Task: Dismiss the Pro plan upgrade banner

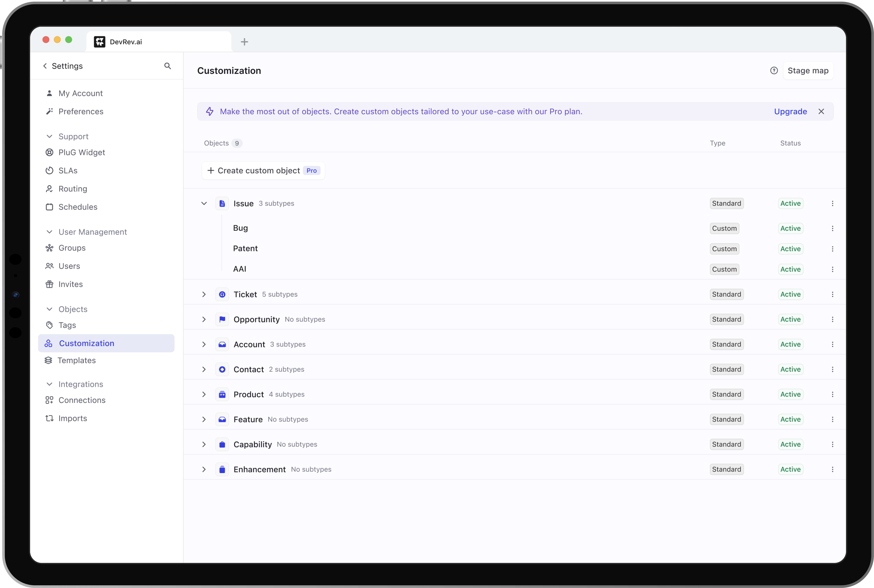Action: pos(821,111)
